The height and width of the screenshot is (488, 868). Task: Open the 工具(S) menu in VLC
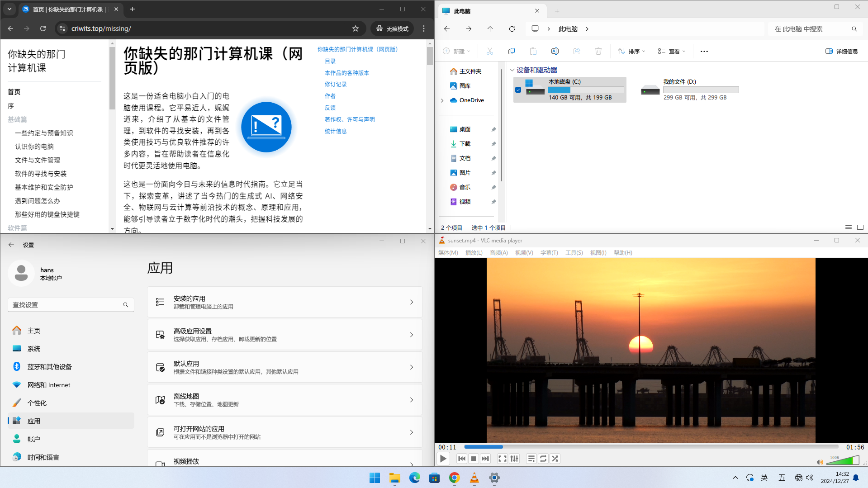(x=574, y=253)
